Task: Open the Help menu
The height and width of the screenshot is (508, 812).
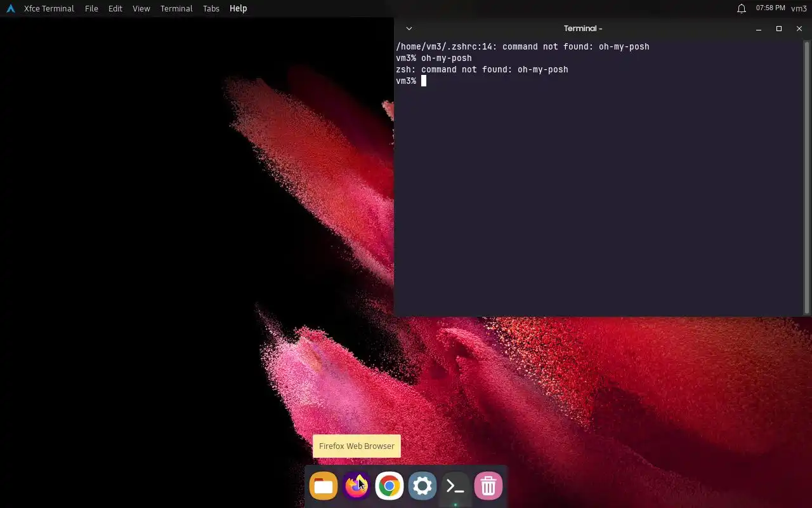Action: (239, 8)
